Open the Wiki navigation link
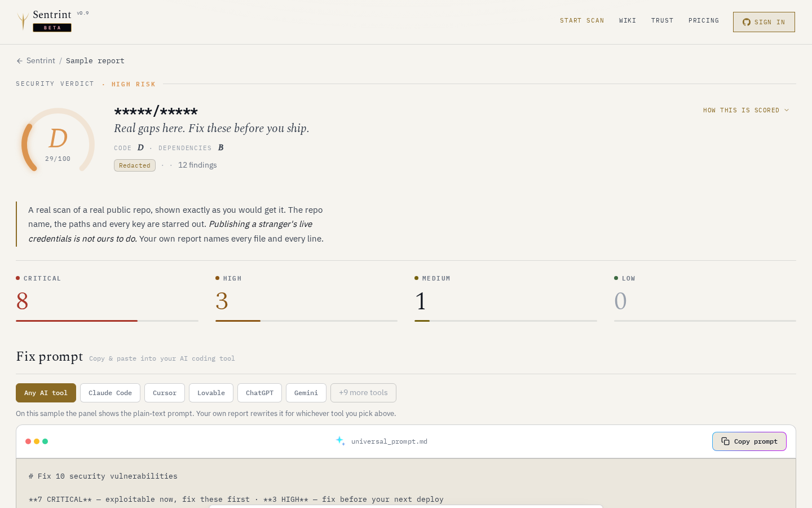 pyautogui.click(x=628, y=20)
